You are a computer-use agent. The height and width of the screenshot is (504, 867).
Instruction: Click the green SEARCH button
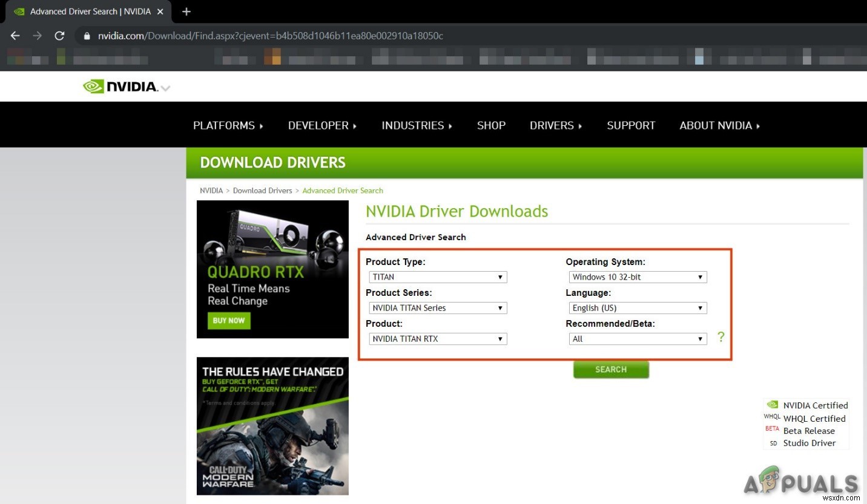(x=611, y=369)
